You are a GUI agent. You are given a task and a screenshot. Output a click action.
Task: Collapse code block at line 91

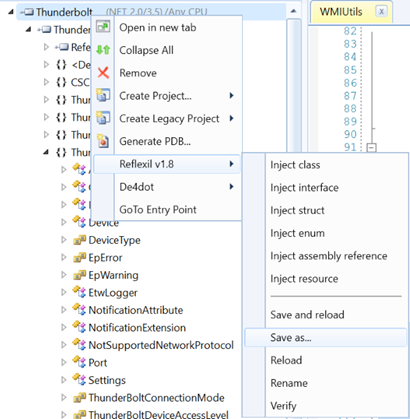click(372, 147)
